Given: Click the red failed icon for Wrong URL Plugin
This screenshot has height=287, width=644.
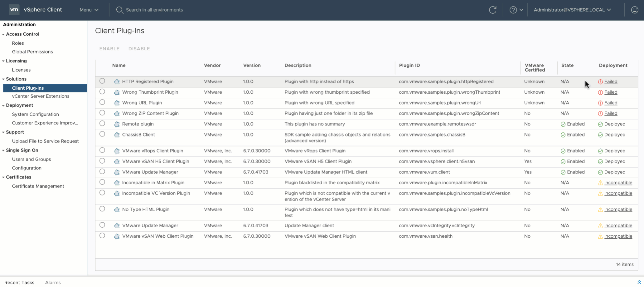Looking at the screenshot, I should pos(600,103).
